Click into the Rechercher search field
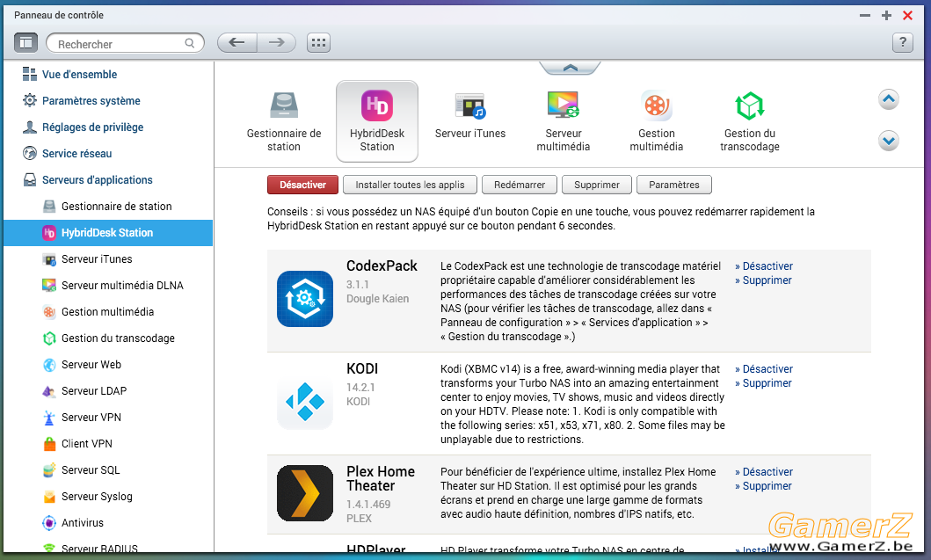 pyautogui.click(x=126, y=43)
